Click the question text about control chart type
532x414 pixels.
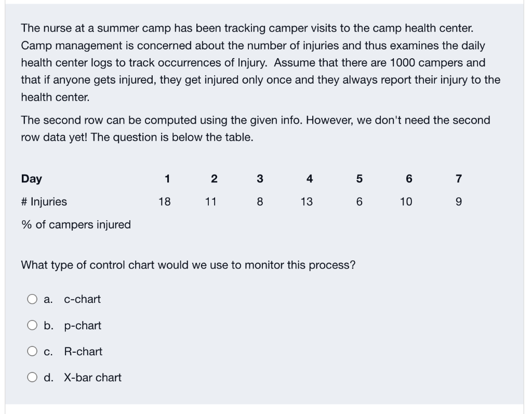click(187, 264)
